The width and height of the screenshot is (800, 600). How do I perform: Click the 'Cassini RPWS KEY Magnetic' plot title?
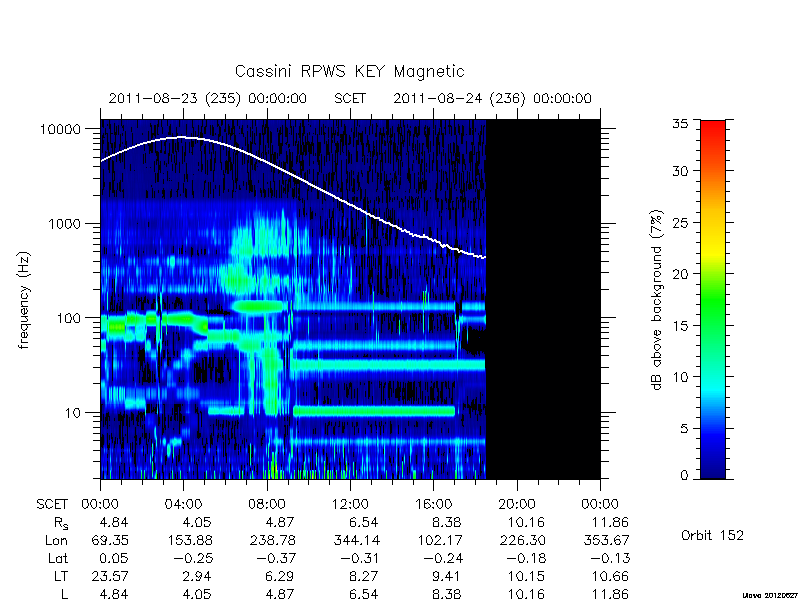click(x=349, y=71)
